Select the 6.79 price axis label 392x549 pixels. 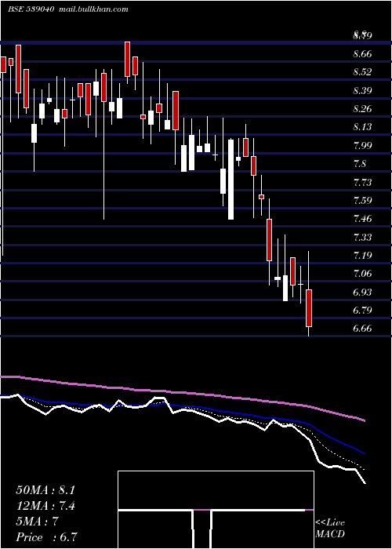(x=362, y=311)
